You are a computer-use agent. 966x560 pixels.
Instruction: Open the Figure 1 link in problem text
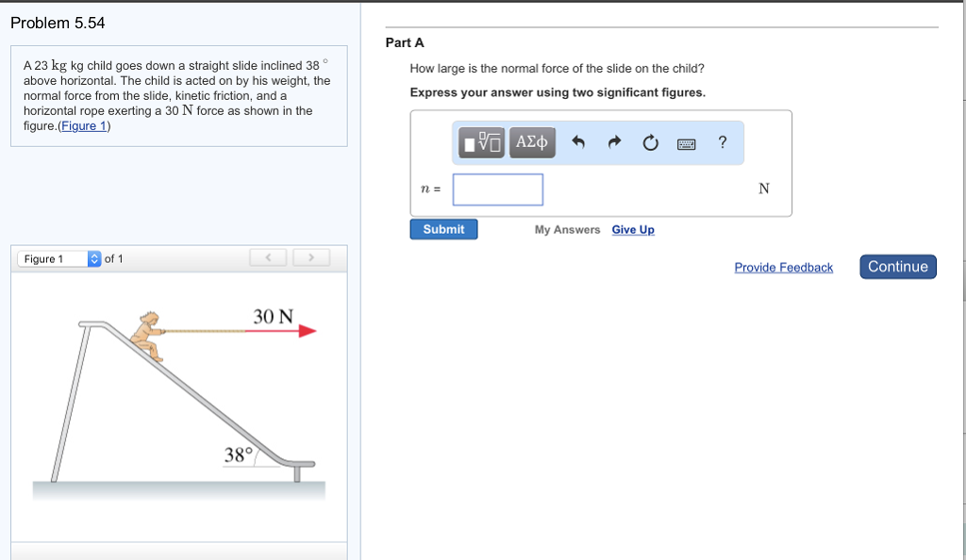click(84, 126)
